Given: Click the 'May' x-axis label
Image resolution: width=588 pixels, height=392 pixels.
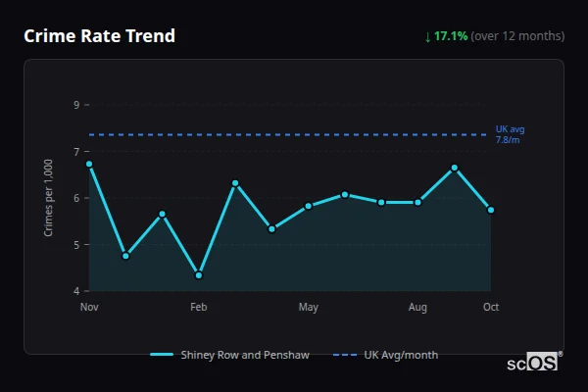Looking at the screenshot, I should pyautogui.click(x=309, y=307).
